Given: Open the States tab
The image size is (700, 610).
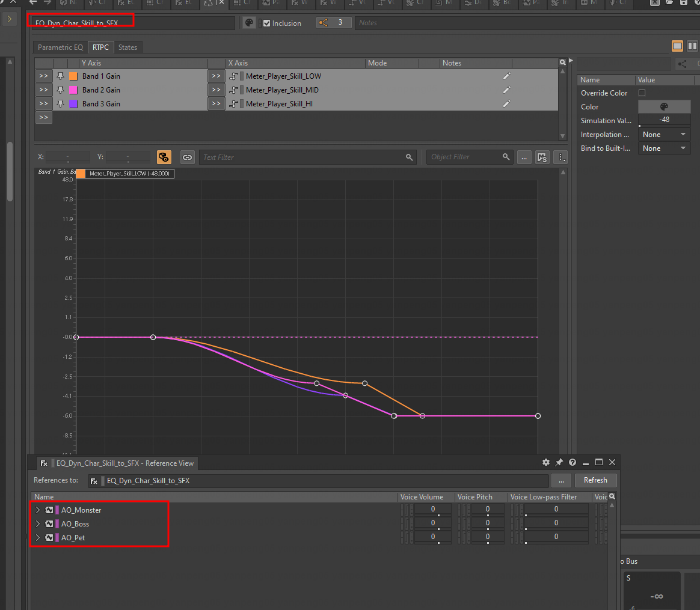Looking at the screenshot, I should (127, 47).
